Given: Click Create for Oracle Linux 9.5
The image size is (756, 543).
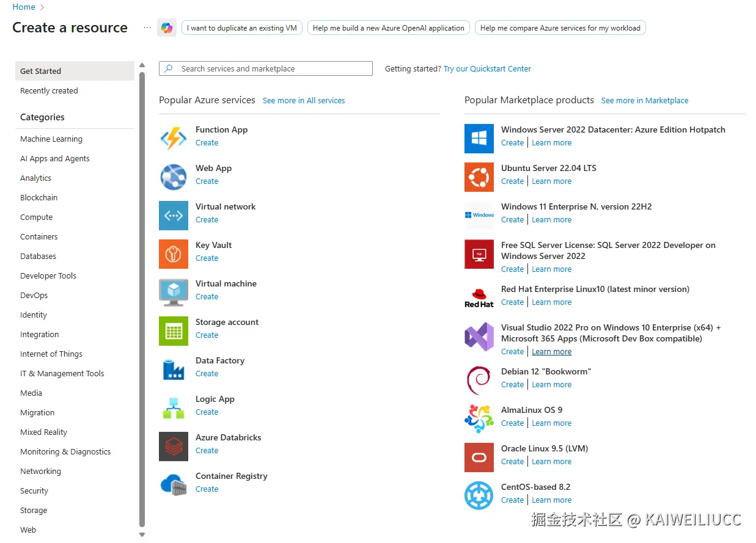Looking at the screenshot, I should [x=512, y=462].
